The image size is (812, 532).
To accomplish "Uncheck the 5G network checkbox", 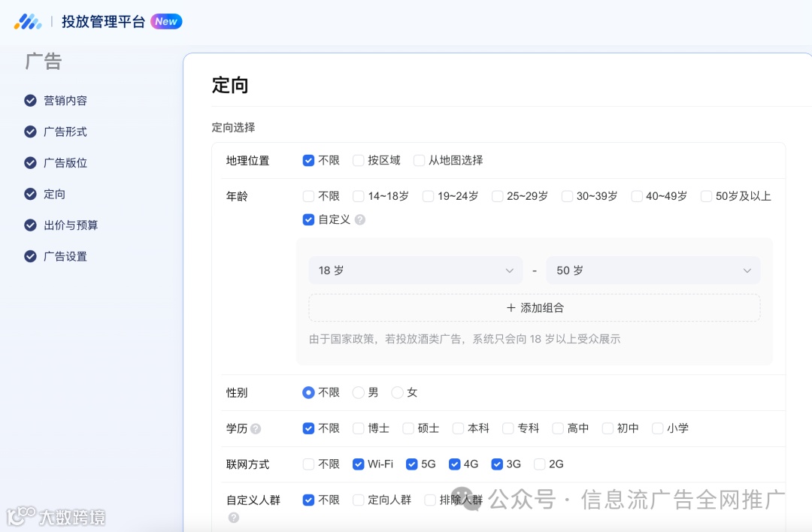I will (x=411, y=464).
